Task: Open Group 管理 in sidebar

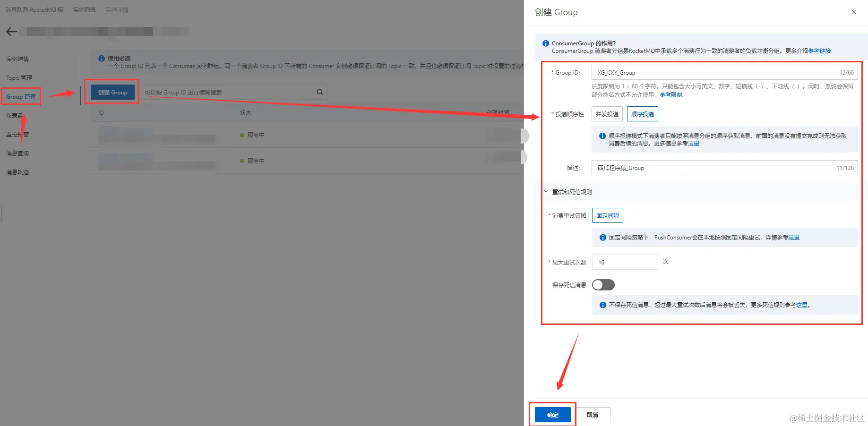Action: (21, 97)
